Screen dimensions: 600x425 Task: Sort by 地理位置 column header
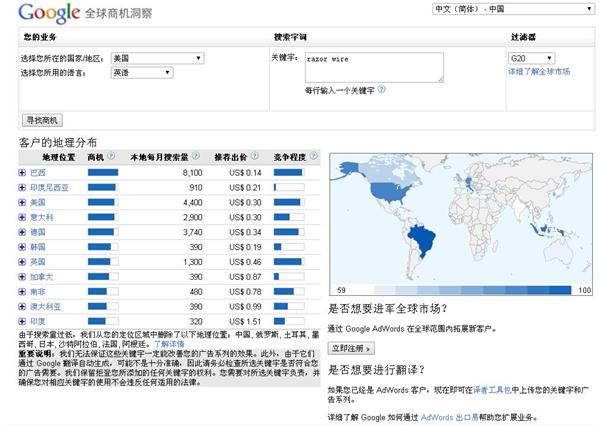59,157
